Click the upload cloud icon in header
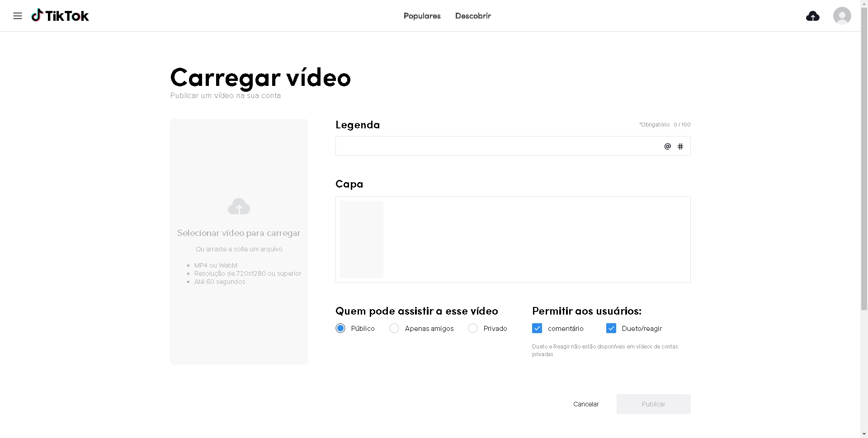Image resolution: width=868 pixels, height=438 pixels. [812, 16]
